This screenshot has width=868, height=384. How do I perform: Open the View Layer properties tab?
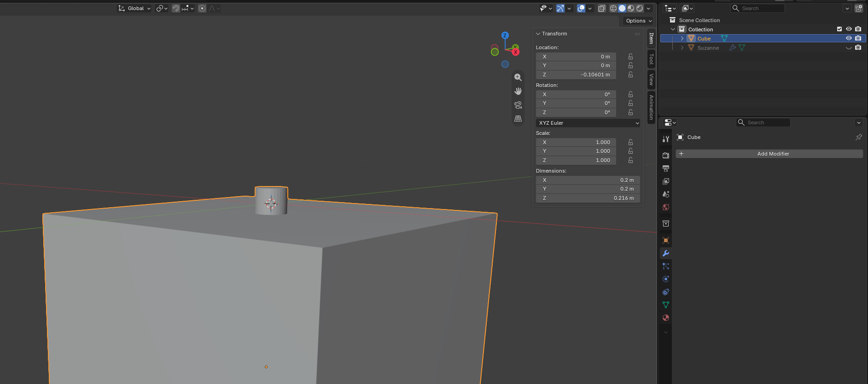pyautogui.click(x=666, y=181)
